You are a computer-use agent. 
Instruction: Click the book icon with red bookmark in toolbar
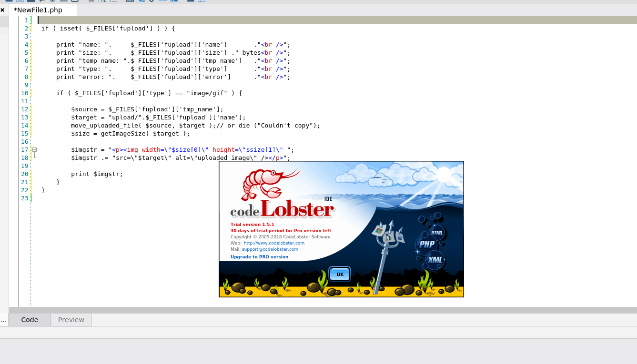coord(191,2)
